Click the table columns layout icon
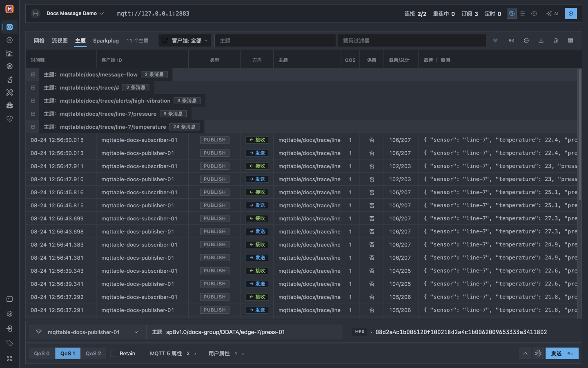This screenshot has height=368, width=588. pyautogui.click(x=570, y=40)
